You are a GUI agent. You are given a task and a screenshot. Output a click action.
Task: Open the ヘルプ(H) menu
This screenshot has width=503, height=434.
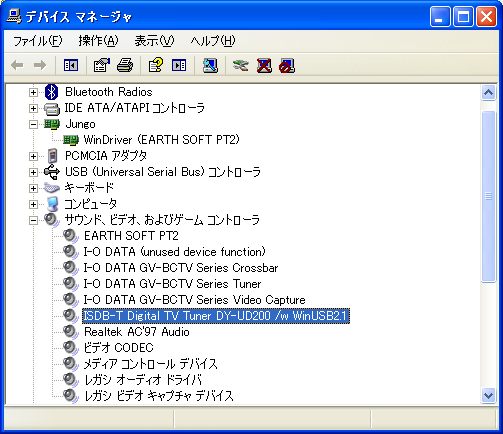[x=213, y=41]
